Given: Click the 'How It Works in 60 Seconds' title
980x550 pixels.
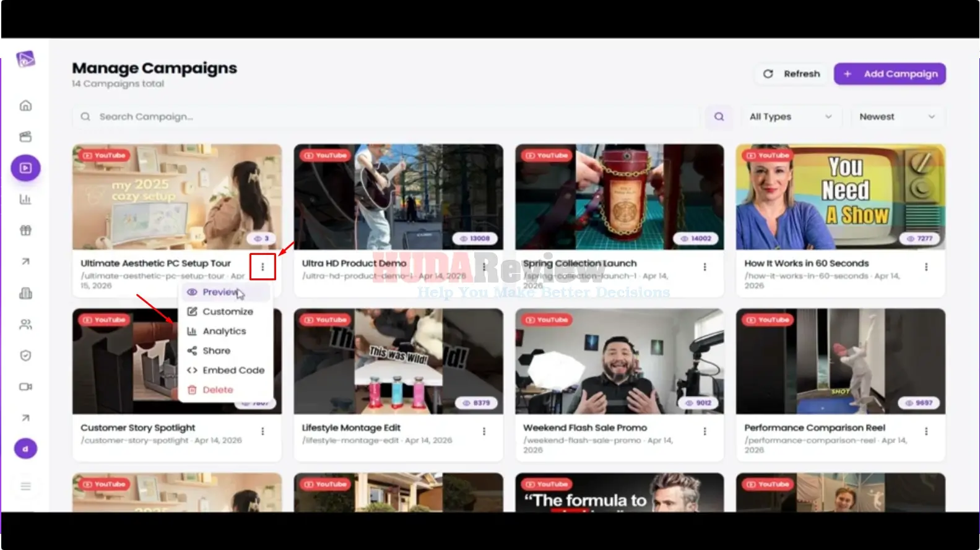Looking at the screenshot, I should coord(807,263).
